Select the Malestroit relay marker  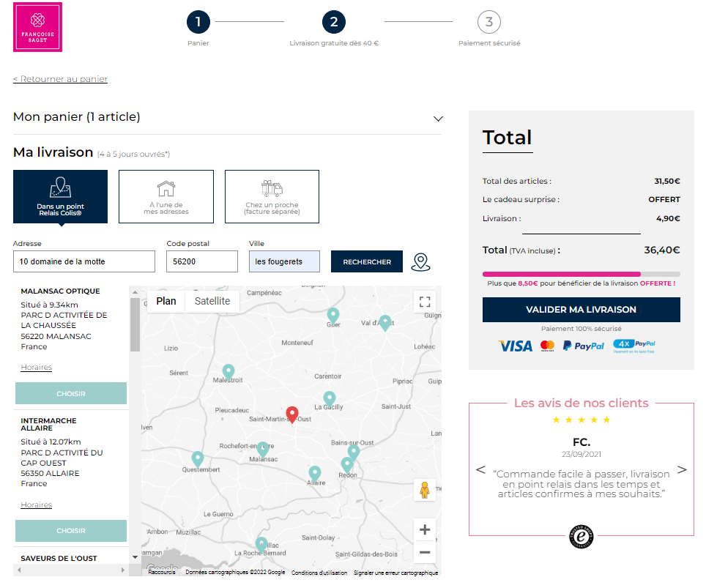click(228, 371)
